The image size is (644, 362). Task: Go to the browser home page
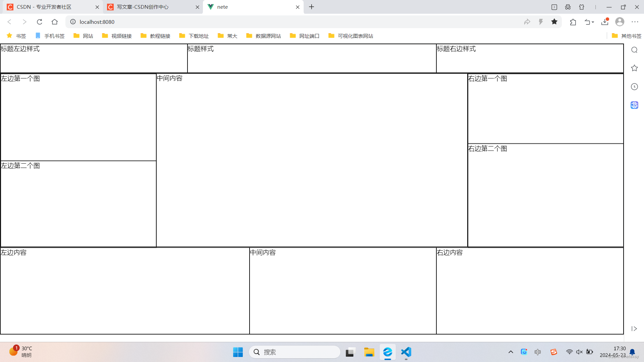(x=55, y=22)
